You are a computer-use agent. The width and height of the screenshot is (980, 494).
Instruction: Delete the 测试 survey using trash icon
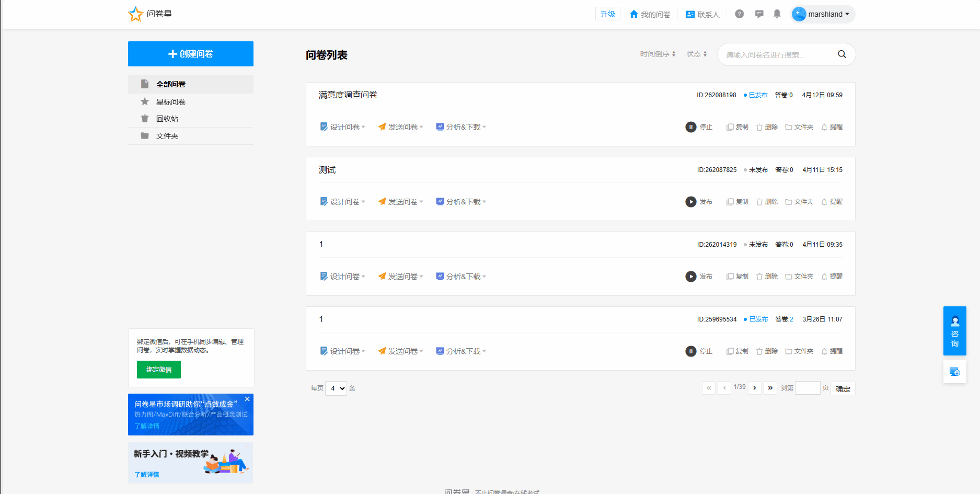[767, 202]
